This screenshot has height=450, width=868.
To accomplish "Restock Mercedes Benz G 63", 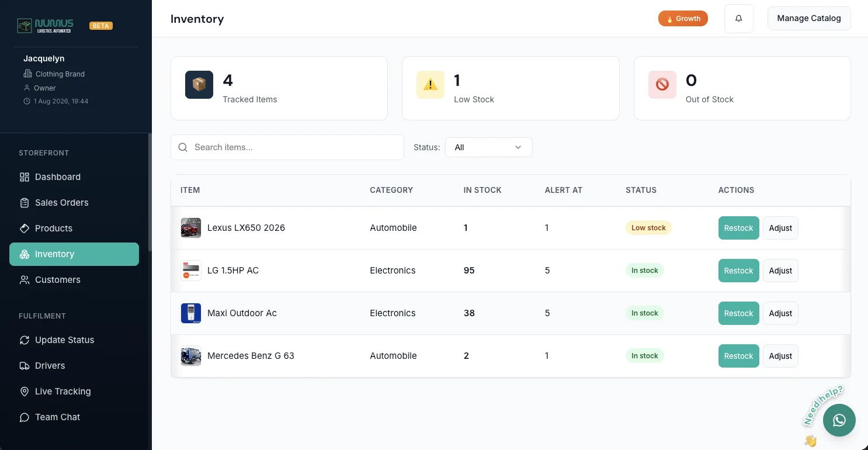I will click(x=739, y=356).
